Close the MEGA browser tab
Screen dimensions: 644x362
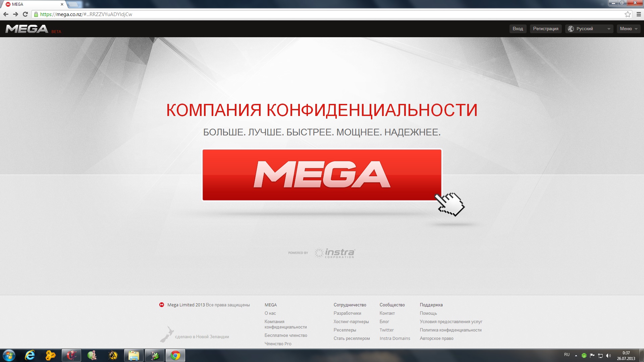pyautogui.click(x=62, y=4)
